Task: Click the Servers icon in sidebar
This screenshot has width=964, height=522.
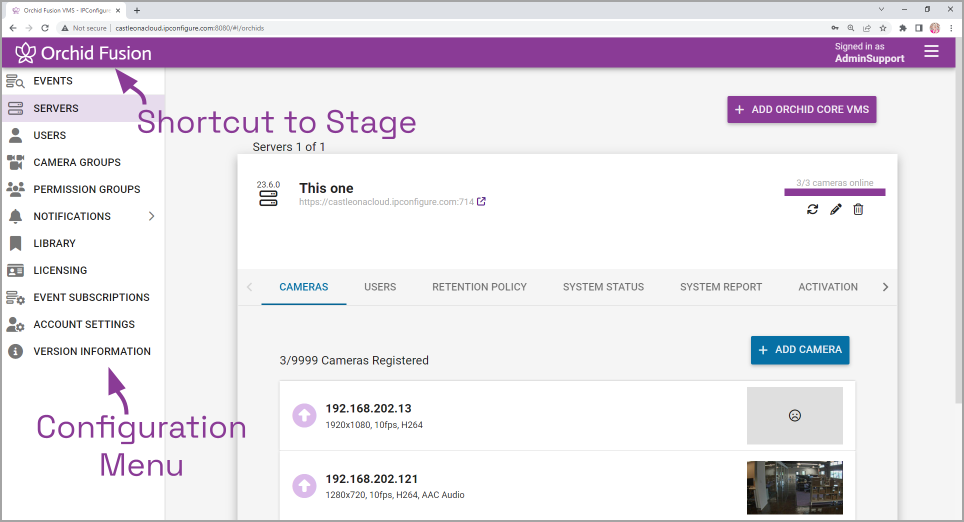Action: click(x=15, y=108)
